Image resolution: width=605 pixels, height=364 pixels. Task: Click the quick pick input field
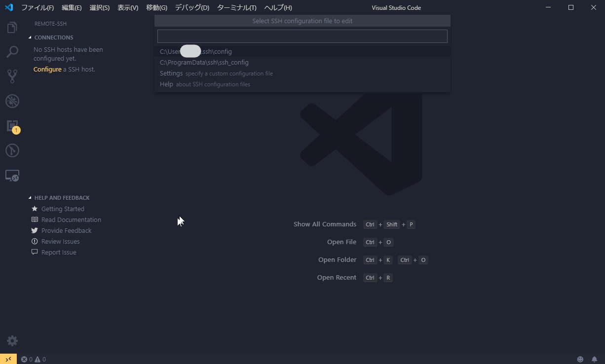tap(302, 36)
